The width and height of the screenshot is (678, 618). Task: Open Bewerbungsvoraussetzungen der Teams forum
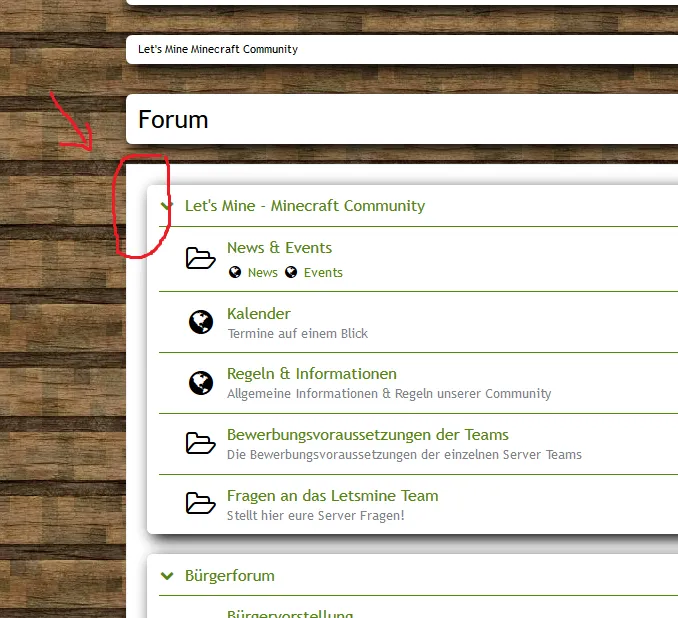tap(368, 435)
